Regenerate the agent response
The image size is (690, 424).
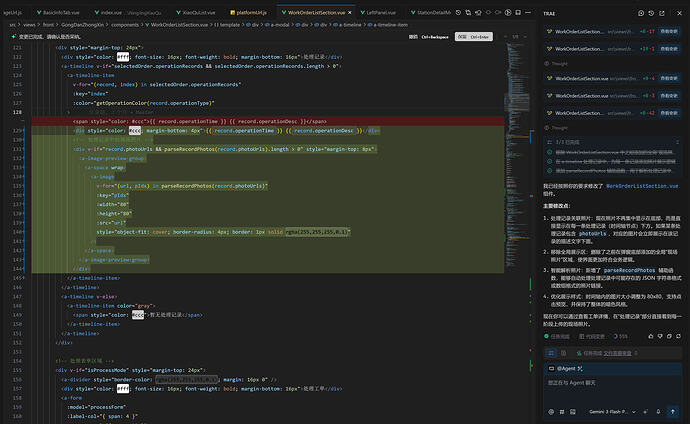tap(679, 336)
